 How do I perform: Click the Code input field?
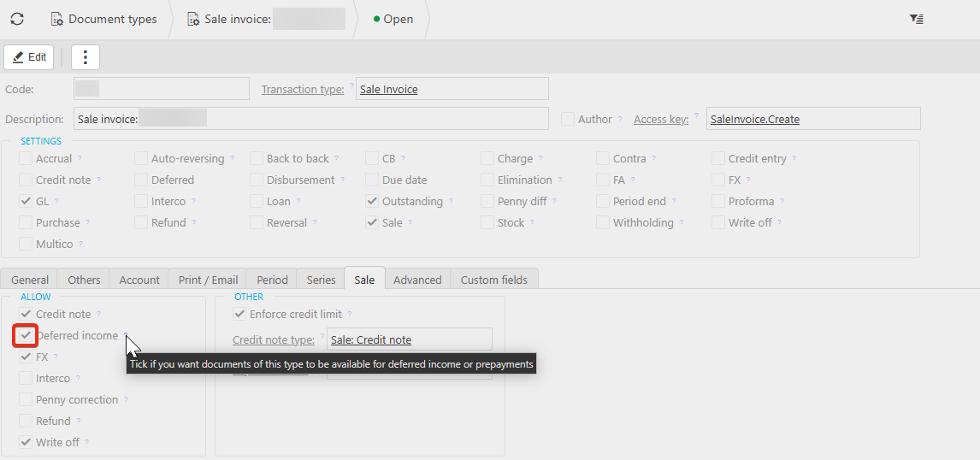click(x=162, y=89)
